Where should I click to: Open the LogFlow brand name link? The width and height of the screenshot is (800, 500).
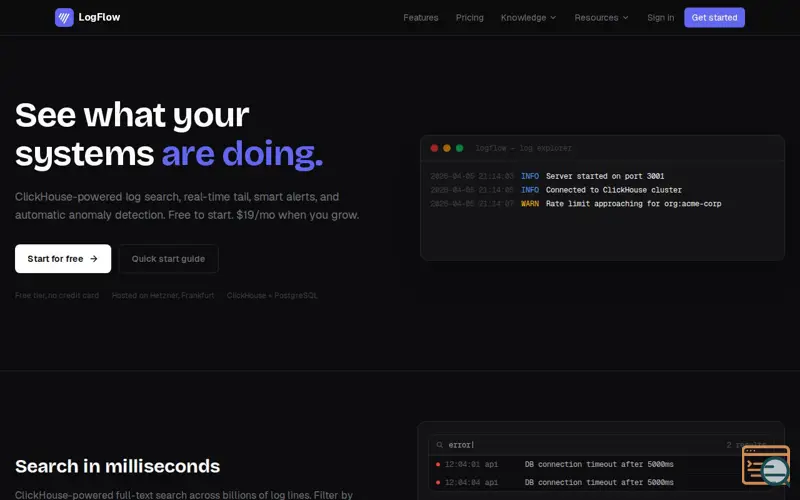tap(99, 17)
